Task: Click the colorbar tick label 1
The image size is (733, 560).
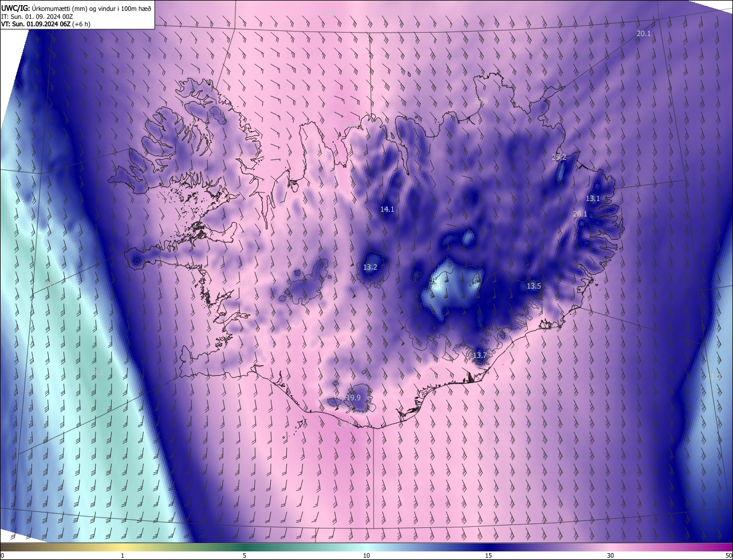Action: [123, 556]
